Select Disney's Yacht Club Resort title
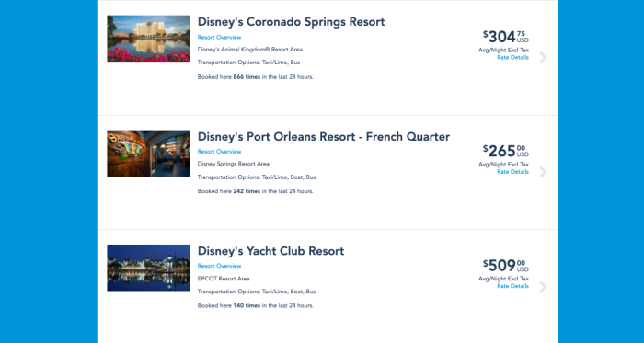The width and height of the screenshot is (644, 343). 270,251
